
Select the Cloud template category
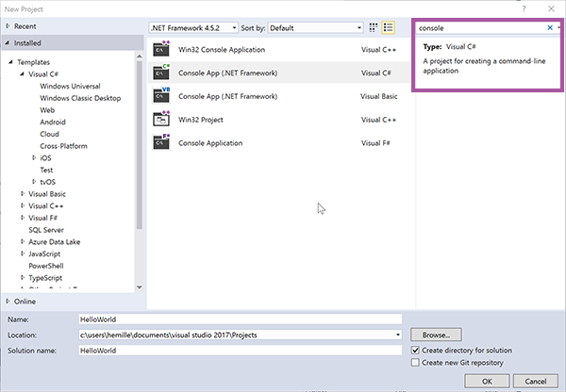49,134
